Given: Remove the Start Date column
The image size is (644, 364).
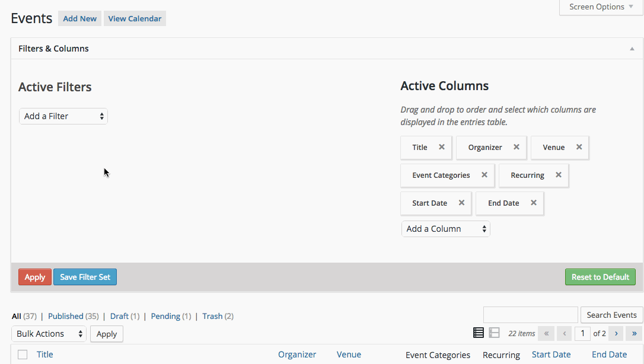Looking at the screenshot, I should click(x=461, y=203).
